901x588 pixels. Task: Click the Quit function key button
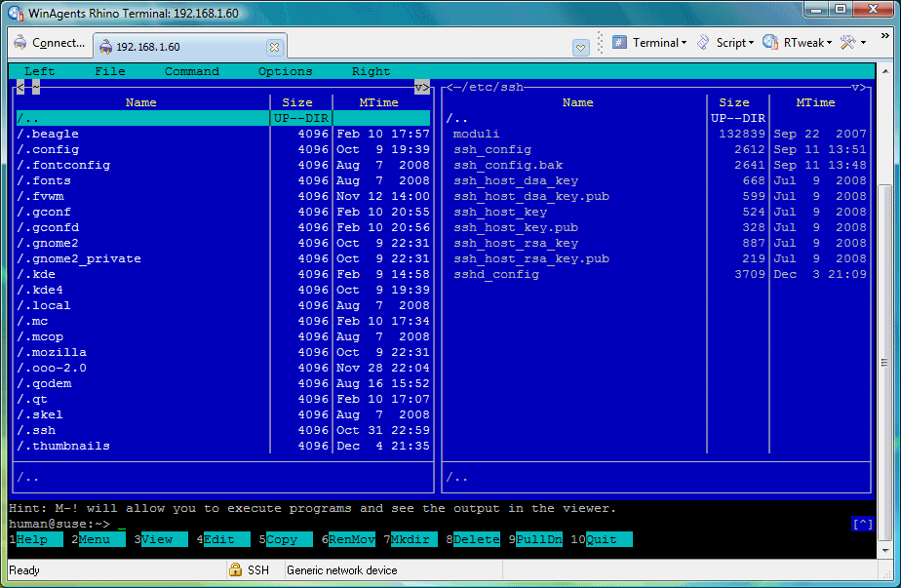click(608, 539)
